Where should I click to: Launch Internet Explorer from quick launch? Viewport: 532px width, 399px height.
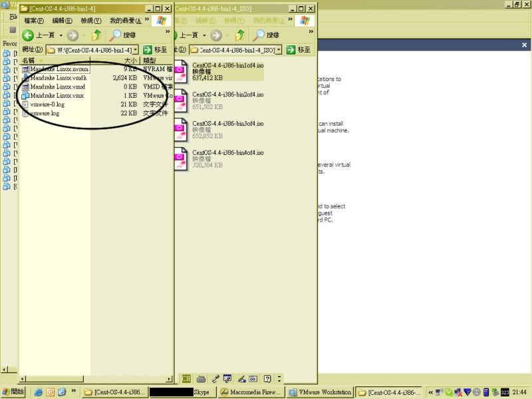(39, 392)
